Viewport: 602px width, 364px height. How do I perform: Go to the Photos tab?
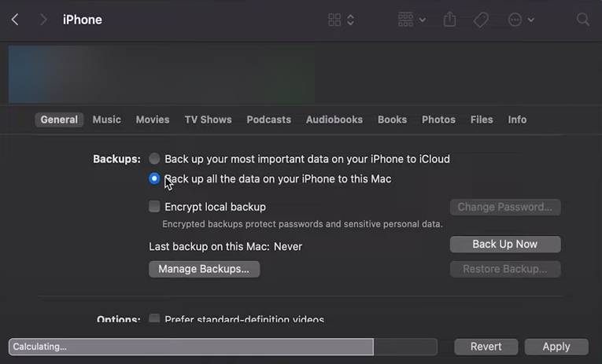coord(438,119)
